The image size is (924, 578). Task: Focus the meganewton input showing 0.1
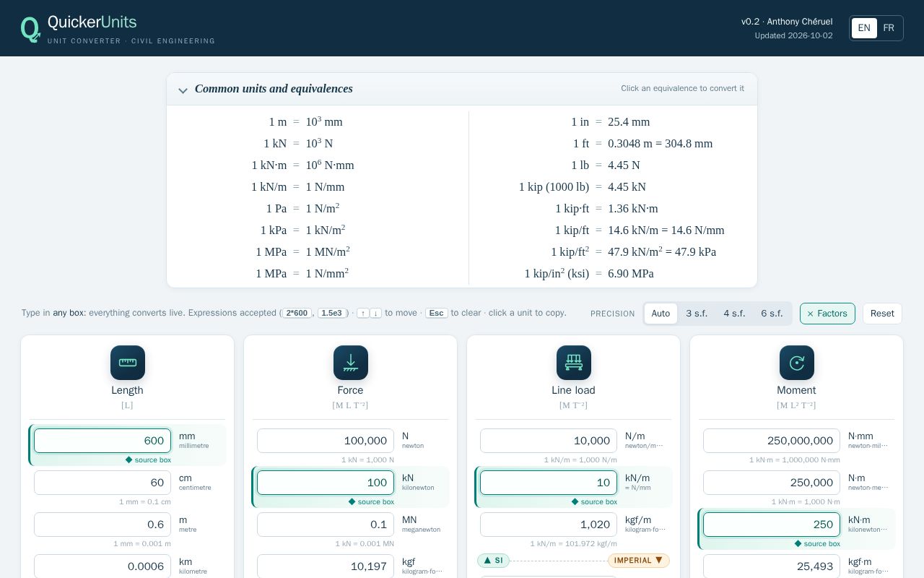click(x=326, y=525)
